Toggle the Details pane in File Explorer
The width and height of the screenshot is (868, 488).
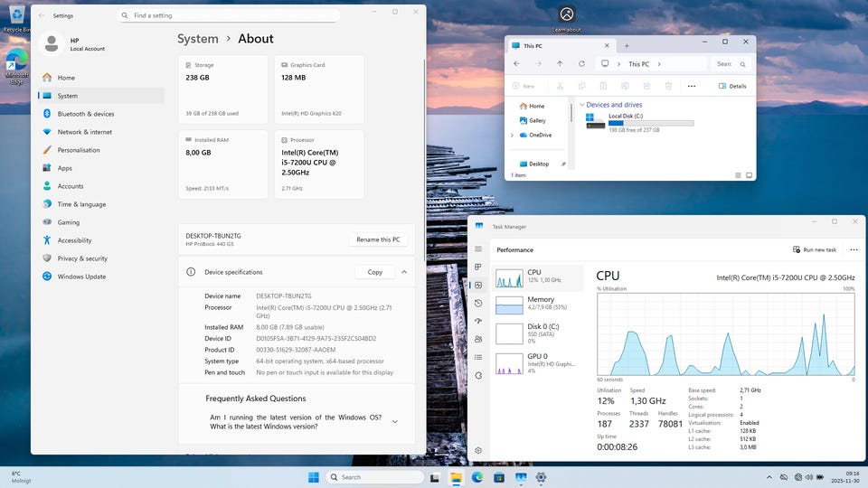[x=732, y=86]
